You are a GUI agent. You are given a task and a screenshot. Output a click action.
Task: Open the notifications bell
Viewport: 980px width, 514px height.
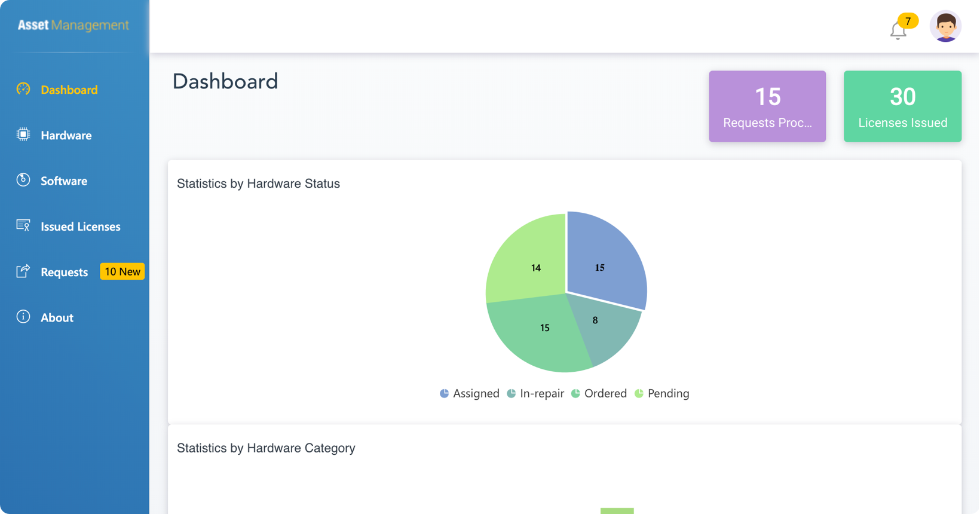click(898, 30)
